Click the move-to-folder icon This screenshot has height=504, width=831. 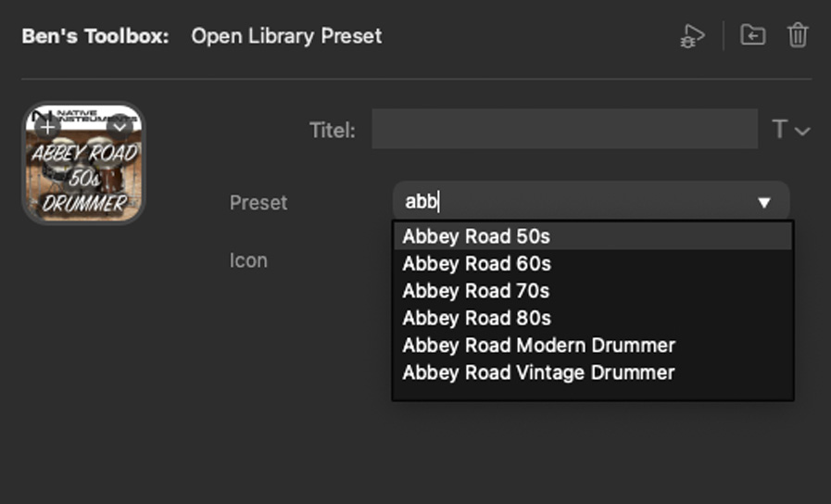[x=752, y=36]
